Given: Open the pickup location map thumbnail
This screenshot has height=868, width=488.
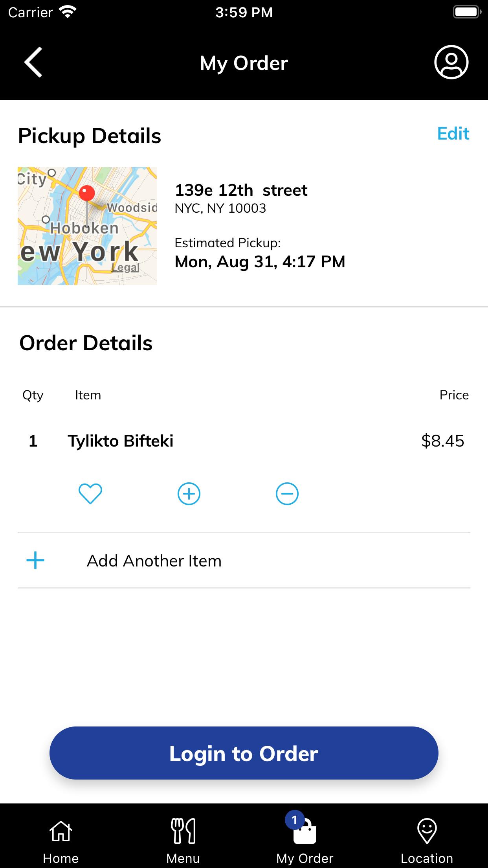Looking at the screenshot, I should (87, 226).
